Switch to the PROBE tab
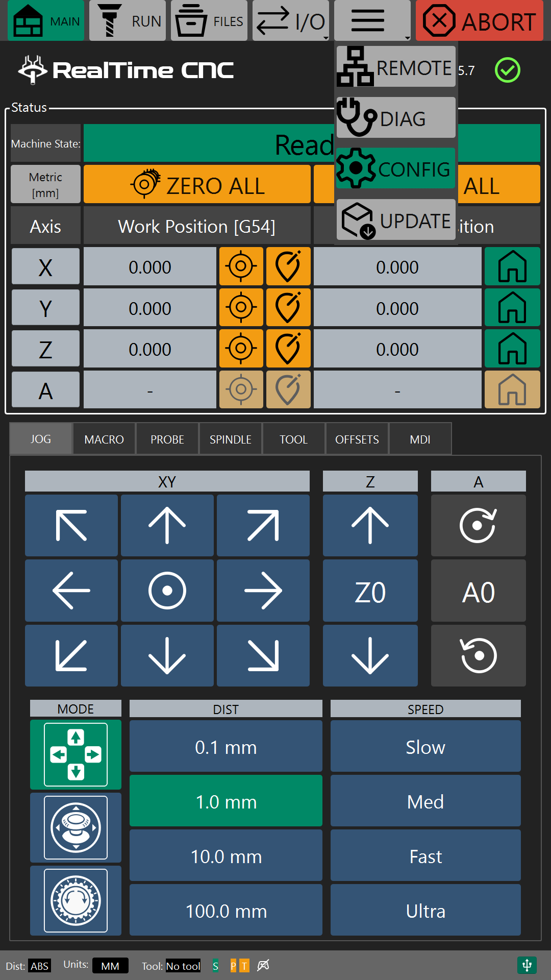 167,439
